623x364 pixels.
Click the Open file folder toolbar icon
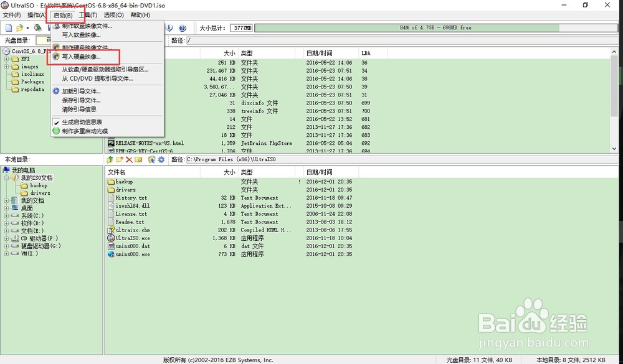click(19, 28)
